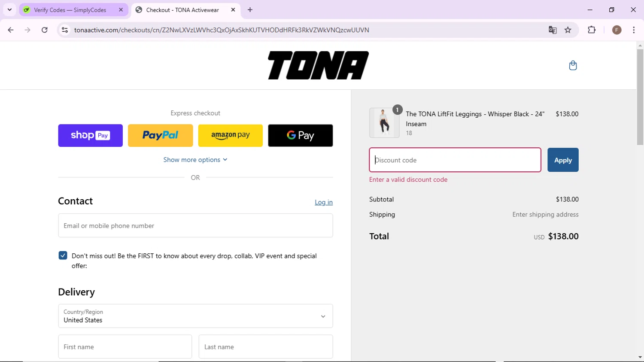
Task: Choose Amazon Pay express checkout
Action: pos(231,136)
